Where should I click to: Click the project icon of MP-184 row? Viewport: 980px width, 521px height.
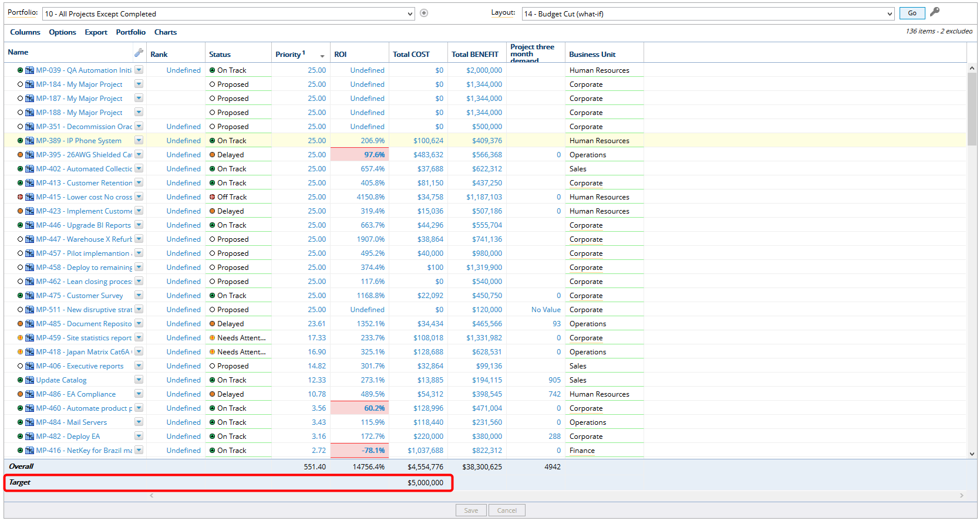click(x=29, y=84)
